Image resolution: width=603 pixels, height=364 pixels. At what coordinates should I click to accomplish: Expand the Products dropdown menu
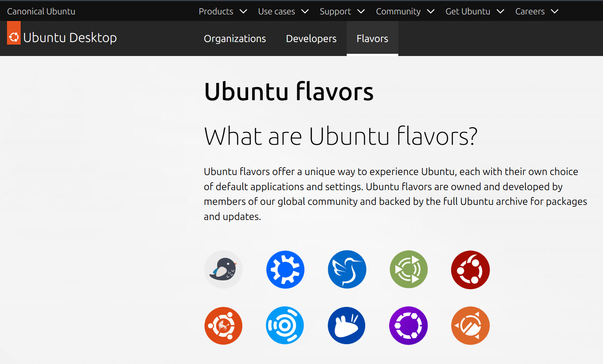tap(223, 11)
